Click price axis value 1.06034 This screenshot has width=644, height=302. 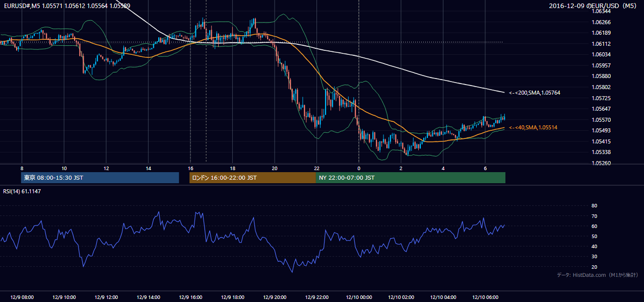[x=600, y=54]
